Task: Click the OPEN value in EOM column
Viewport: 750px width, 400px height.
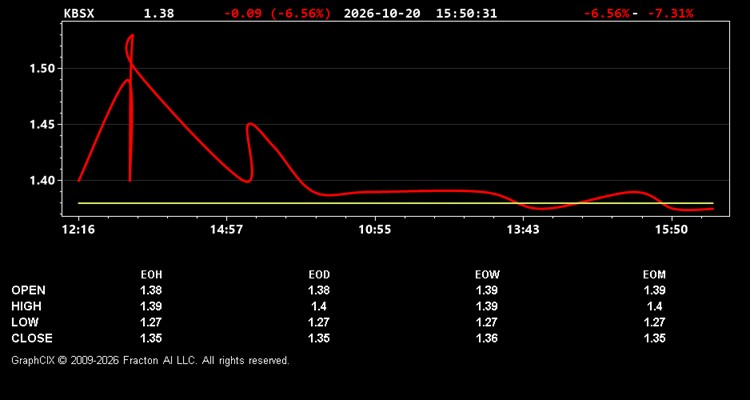Action: pyautogui.click(x=654, y=290)
